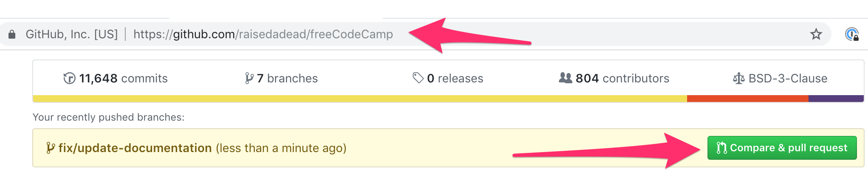Click the yellow segment of the language bar
Image resolution: width=868 pixels, height=175 pixels.
point(359,99)
